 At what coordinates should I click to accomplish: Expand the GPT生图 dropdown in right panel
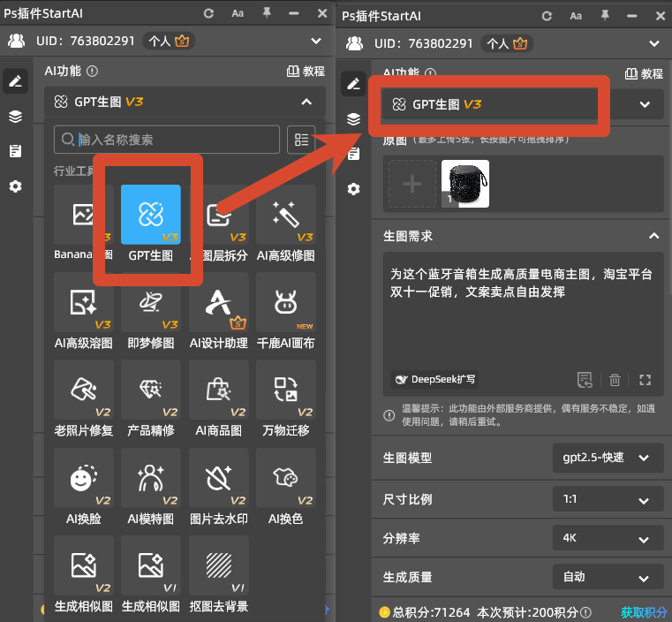(645, 104)
